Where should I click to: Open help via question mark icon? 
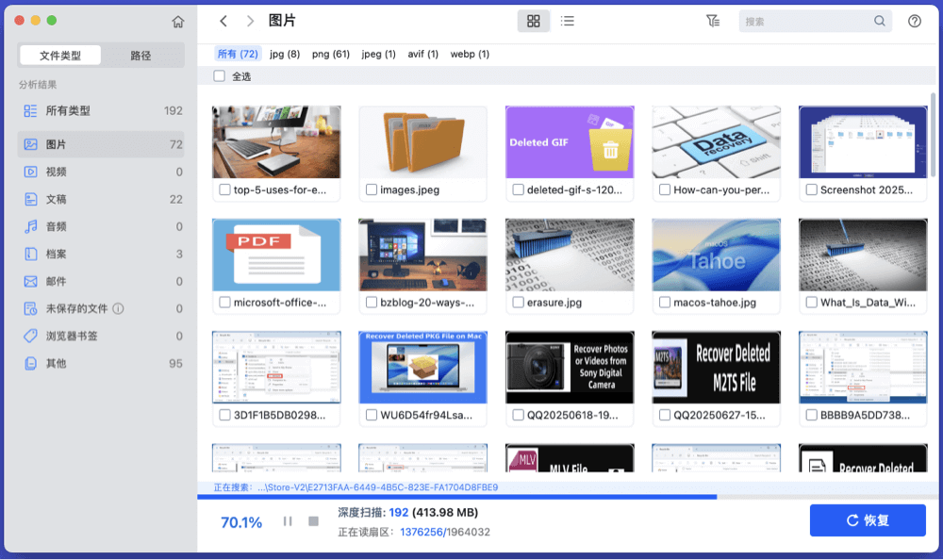tap(914, 21)
